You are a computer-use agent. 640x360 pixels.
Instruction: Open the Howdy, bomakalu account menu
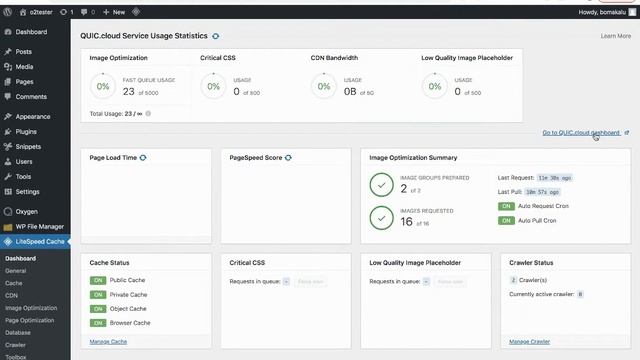(x=607, y=12)
